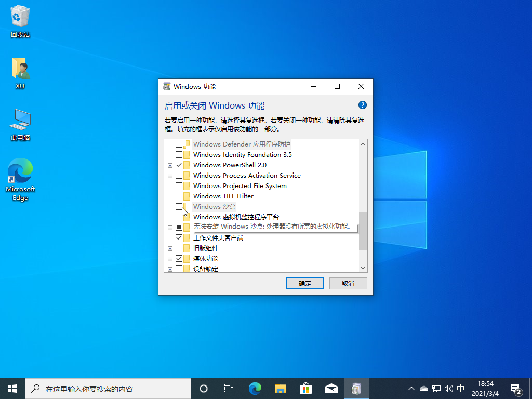This screenshot has height=399, width=532.
Task: Expand the Windows PowerShell 2.0 node
Action: 170,166
